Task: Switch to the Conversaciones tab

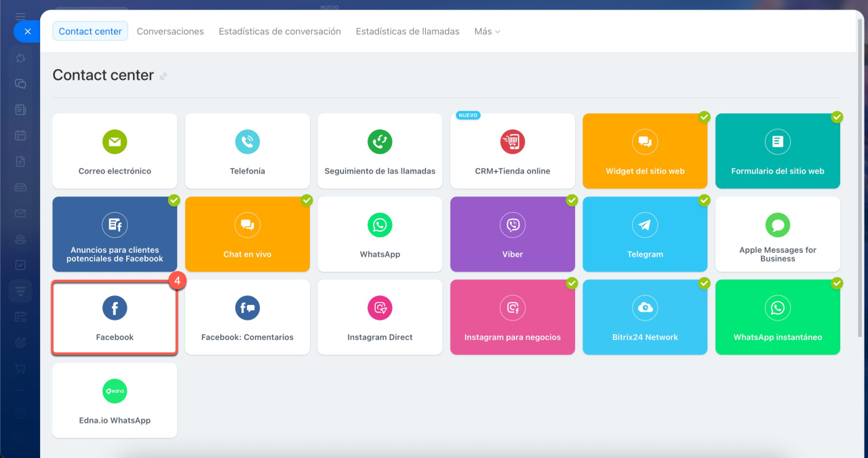Action: pos(170,31)
